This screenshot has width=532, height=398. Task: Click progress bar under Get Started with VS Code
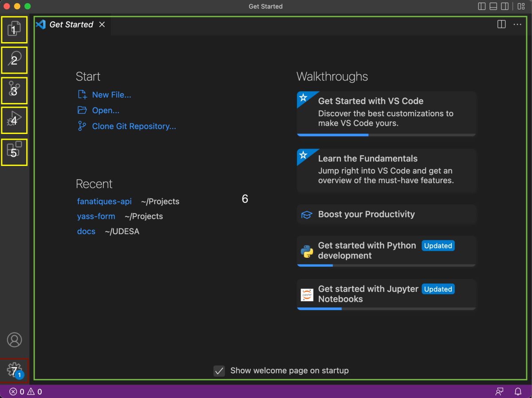(387, 135)
